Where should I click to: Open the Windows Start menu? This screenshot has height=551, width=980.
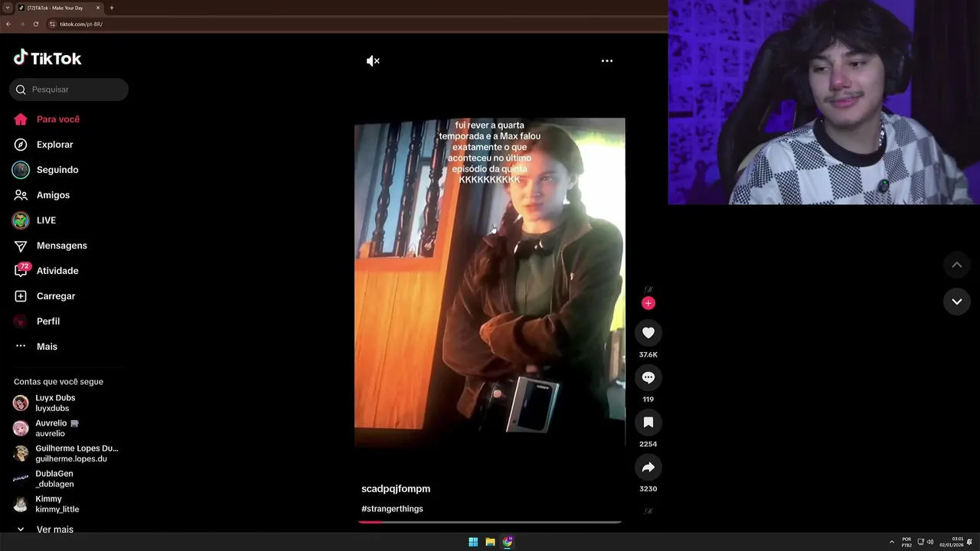pyautogui.click(x=473, y=542)
